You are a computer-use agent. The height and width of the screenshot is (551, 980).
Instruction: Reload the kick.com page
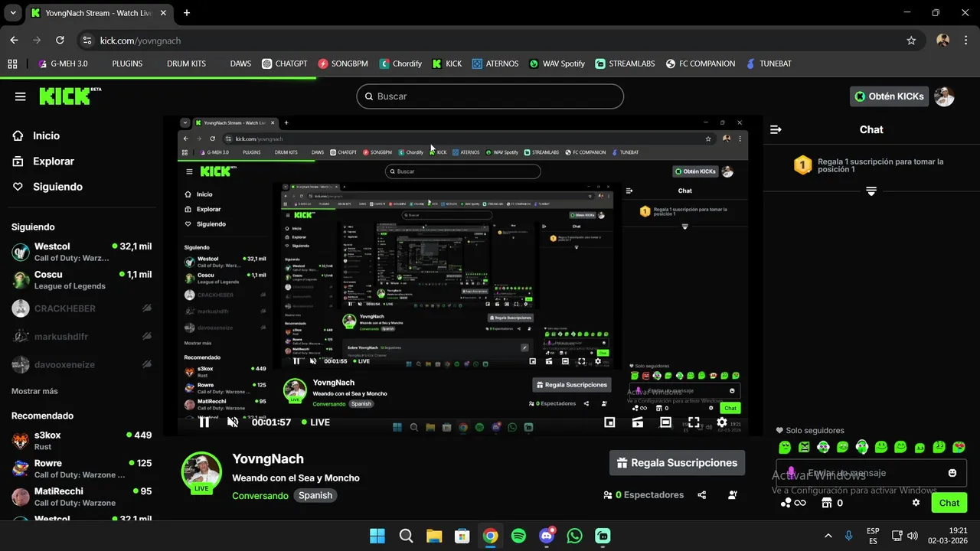point(60,41)
